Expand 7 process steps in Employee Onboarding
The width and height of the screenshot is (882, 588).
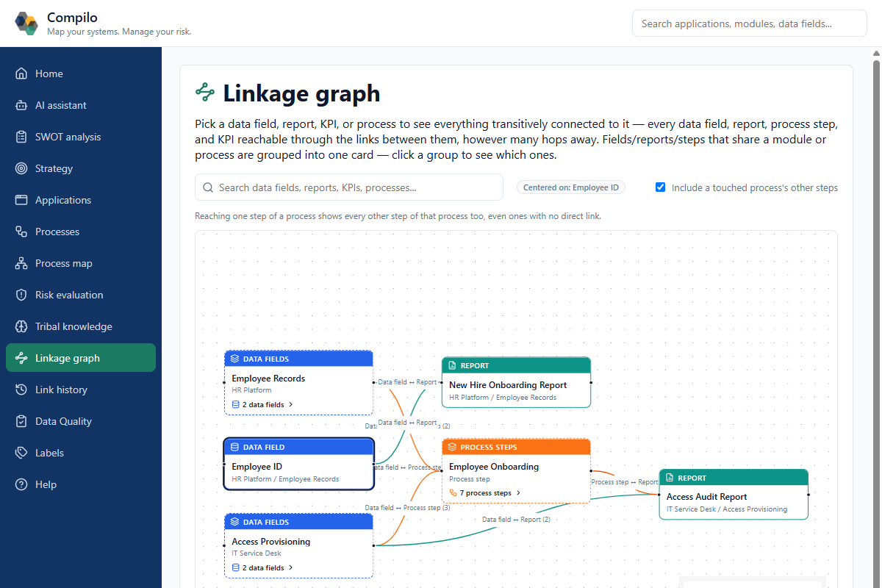485,493
